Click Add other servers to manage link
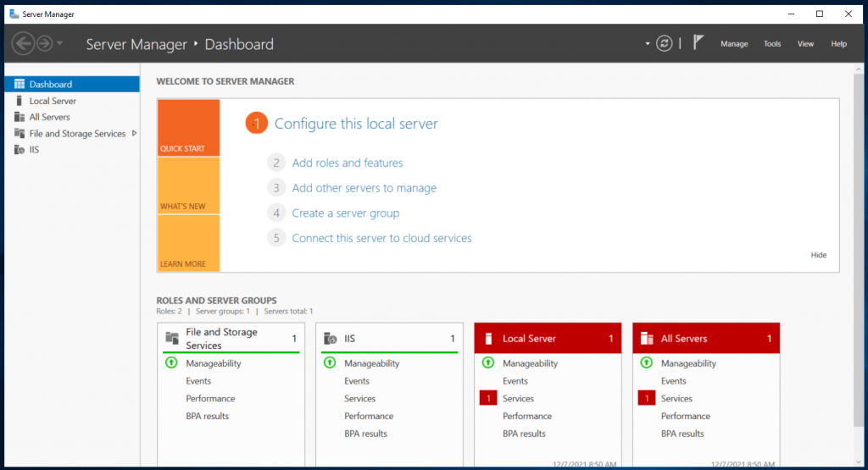 point(364,188)
